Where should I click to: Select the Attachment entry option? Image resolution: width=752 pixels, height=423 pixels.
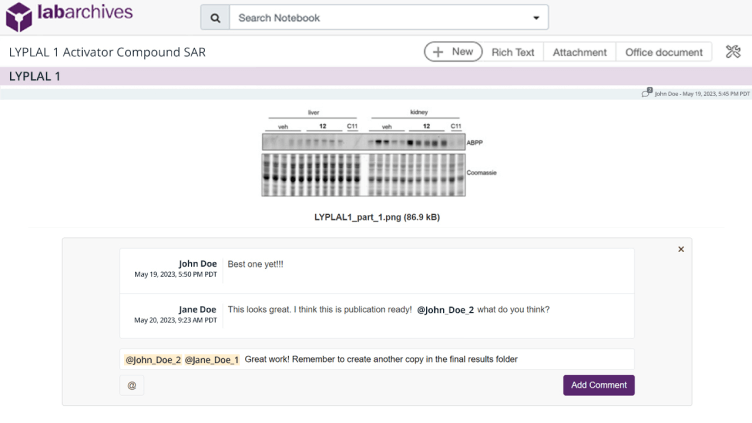[x=579, y=52]
